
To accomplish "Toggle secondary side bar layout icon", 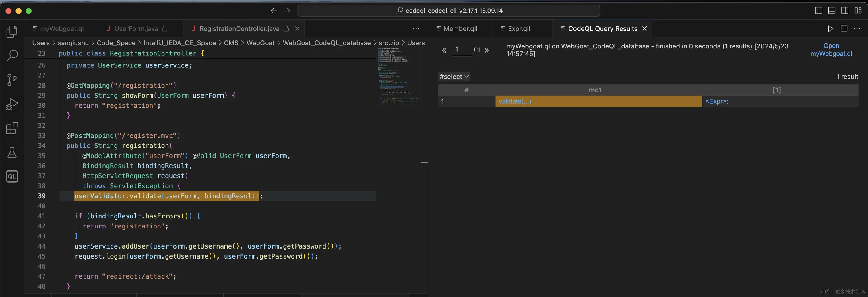I will [845, 11].
